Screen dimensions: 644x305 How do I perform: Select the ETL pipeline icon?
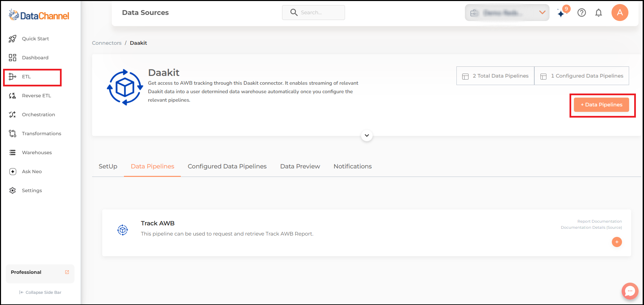[13, 77]
